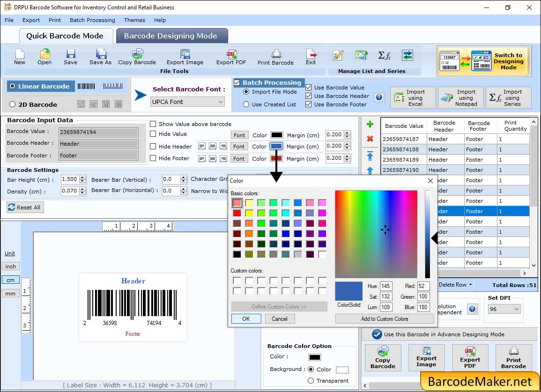Open the Select Barcode Font dropdown
Image resolution: width=541 pixels, height=392 pixels.
click(188, 102)
